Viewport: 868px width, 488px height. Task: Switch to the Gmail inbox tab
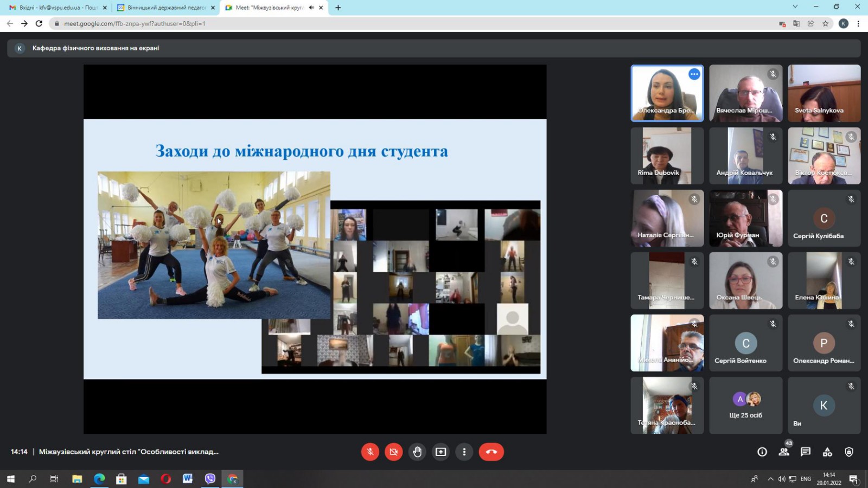(x=54, y=8)
